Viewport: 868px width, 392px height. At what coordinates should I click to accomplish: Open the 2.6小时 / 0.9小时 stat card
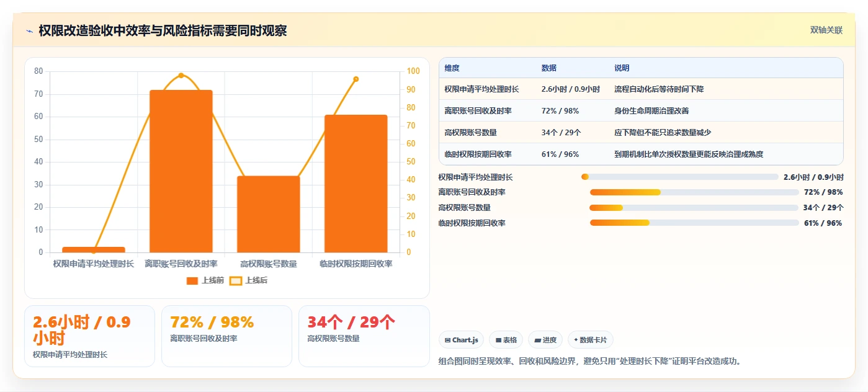point(89,336)
